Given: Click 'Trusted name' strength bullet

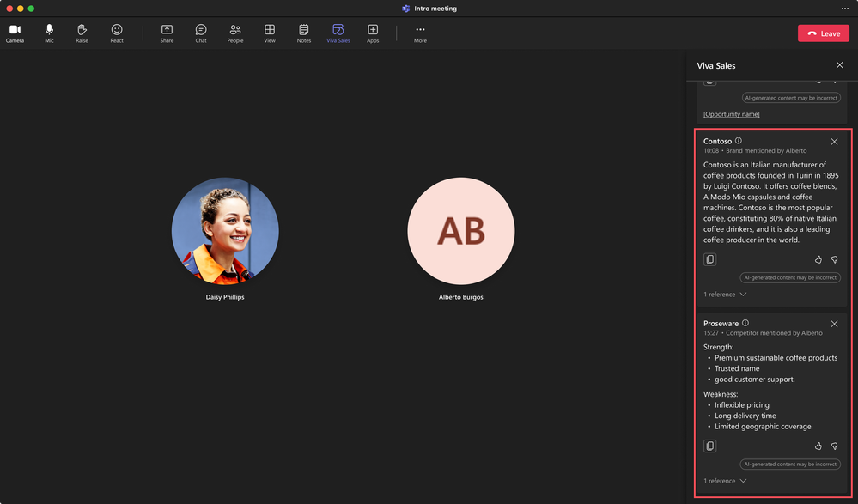Looking at the screenshot, I should point(737,368).
